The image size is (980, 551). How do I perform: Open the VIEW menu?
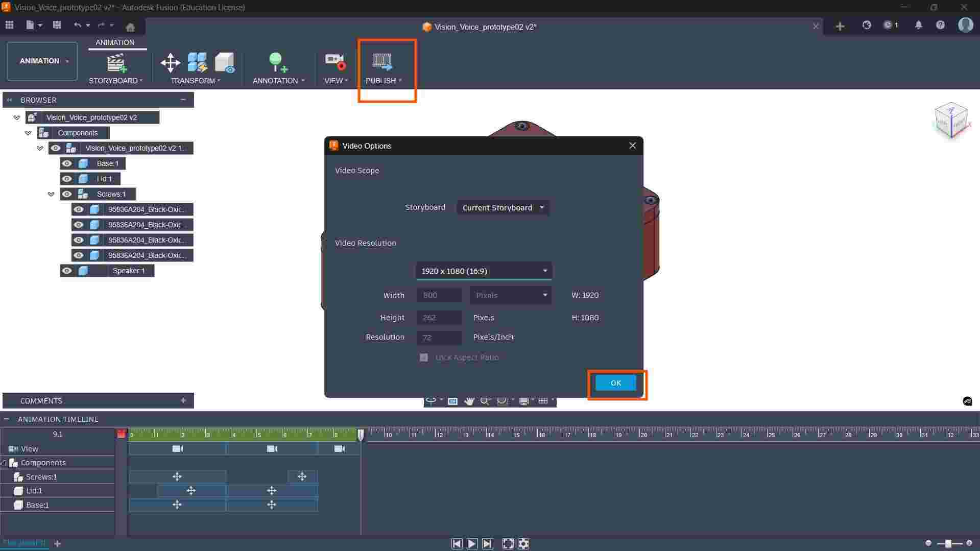336,81
